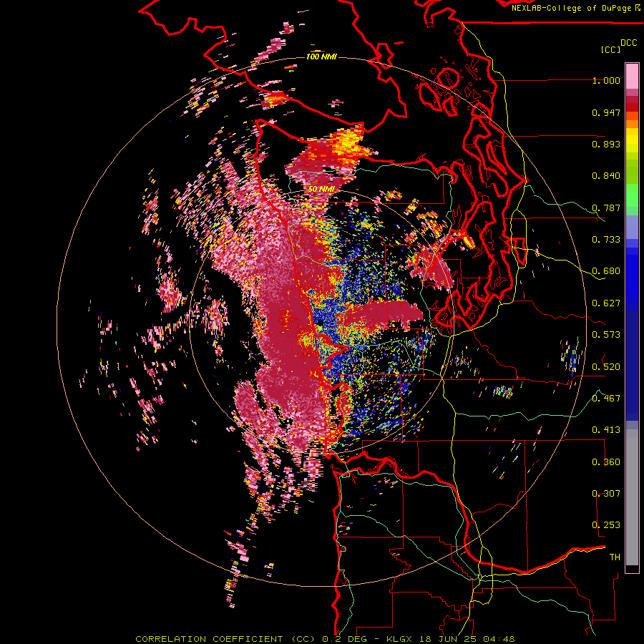This screenshot has width=644, height=644.
Task: Click the 1.000 legend value
Action: (606, 80)
